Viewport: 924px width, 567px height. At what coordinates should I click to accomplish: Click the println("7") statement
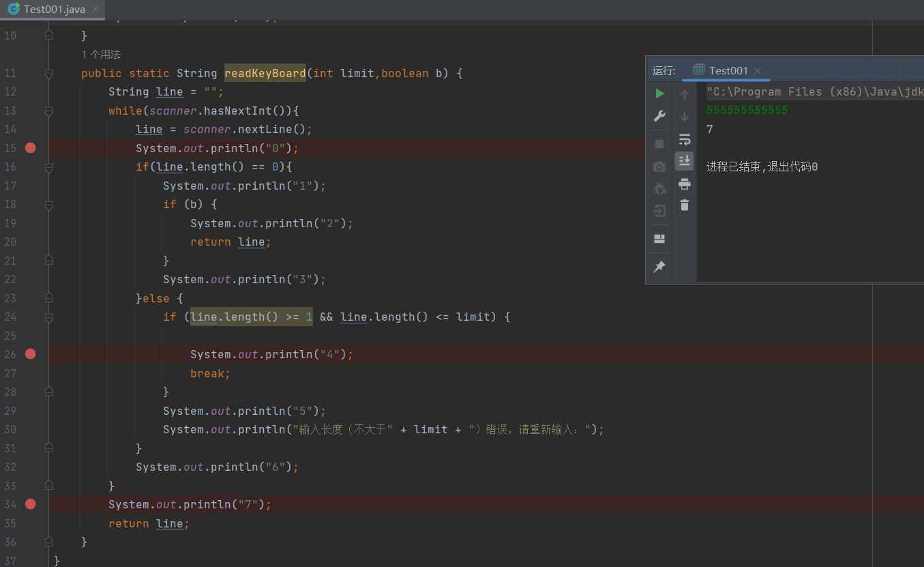(190, 504)
